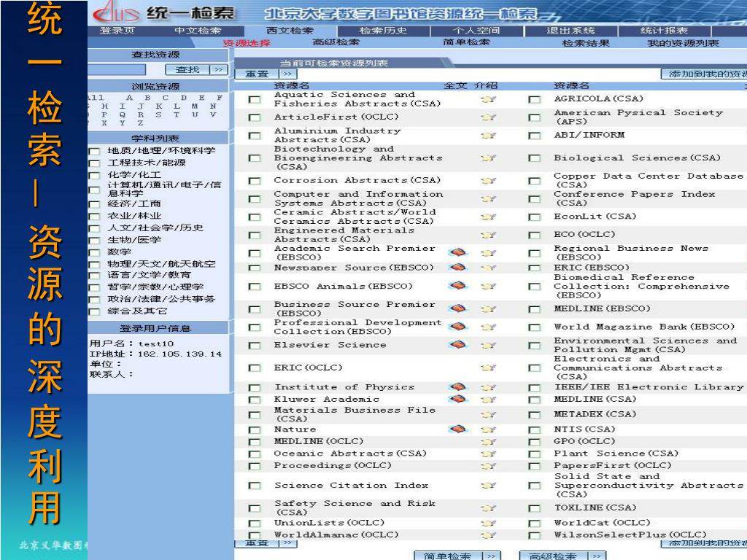The image size is (747, 560).
Task: Check MEDLINE (EBSCO) resource box
Action: click(535, 309)
